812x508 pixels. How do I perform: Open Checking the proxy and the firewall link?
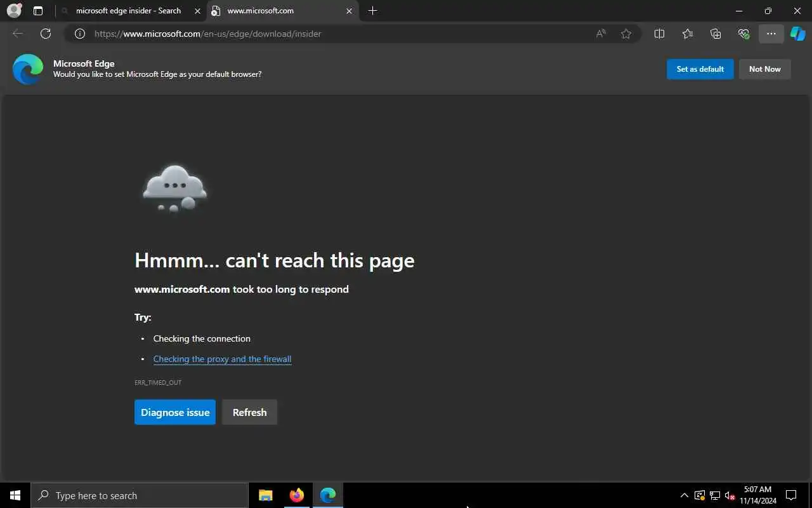click(x=222, y=359)
